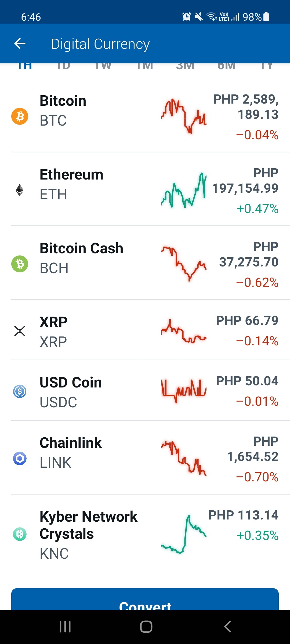Screen dimensions: 290x644
Task: Tap the orange Bitcoin coin icon
Action: [20, 116]
